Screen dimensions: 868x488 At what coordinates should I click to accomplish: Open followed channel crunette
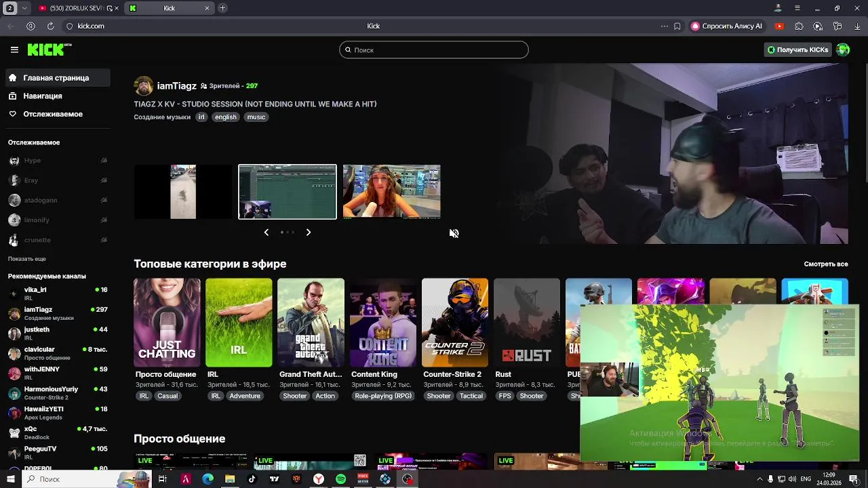58,240
